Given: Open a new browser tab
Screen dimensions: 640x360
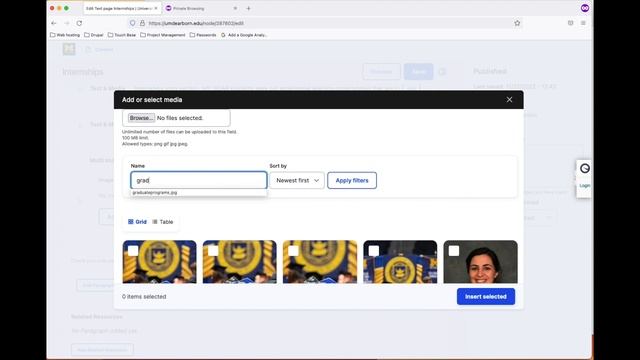Looking at the screenshot, I should pos(248,8).
